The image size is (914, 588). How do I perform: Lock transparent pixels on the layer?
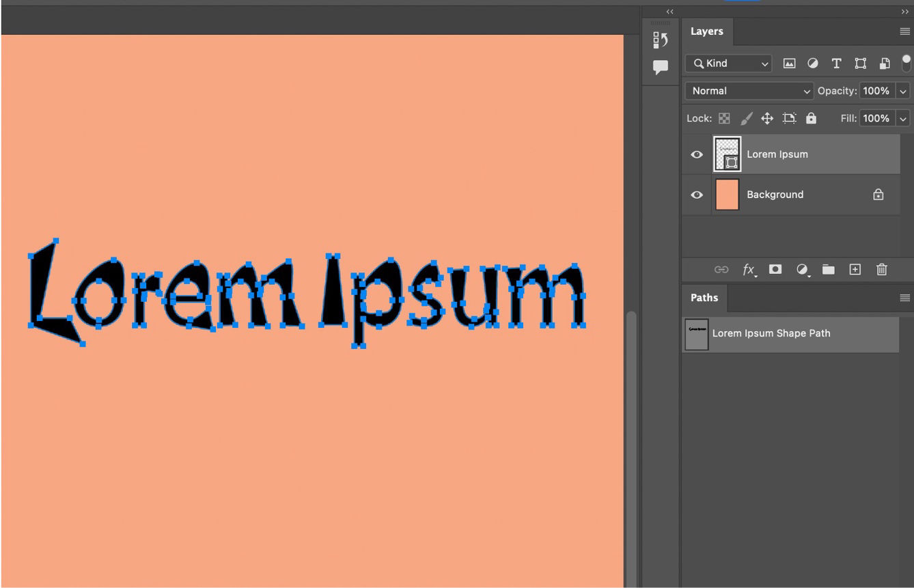(723, 117)
